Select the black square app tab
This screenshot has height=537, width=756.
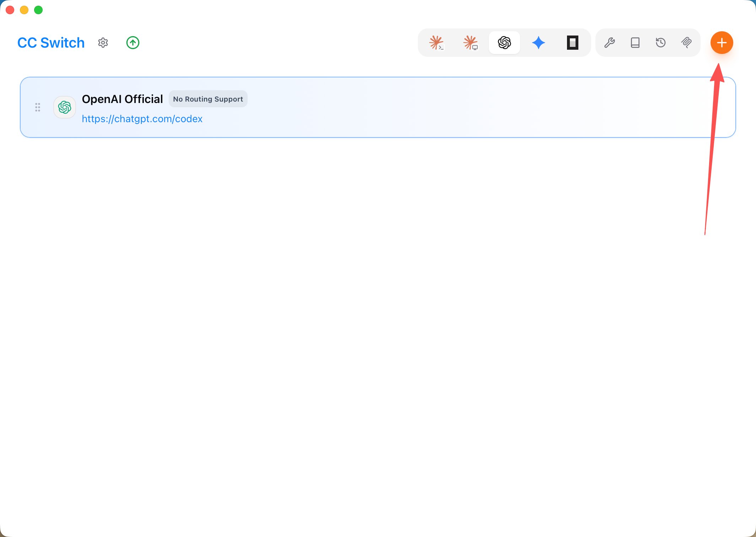[573, 43]
